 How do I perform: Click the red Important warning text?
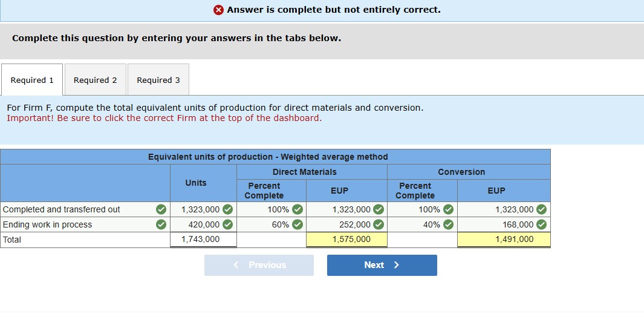[164, 119]
